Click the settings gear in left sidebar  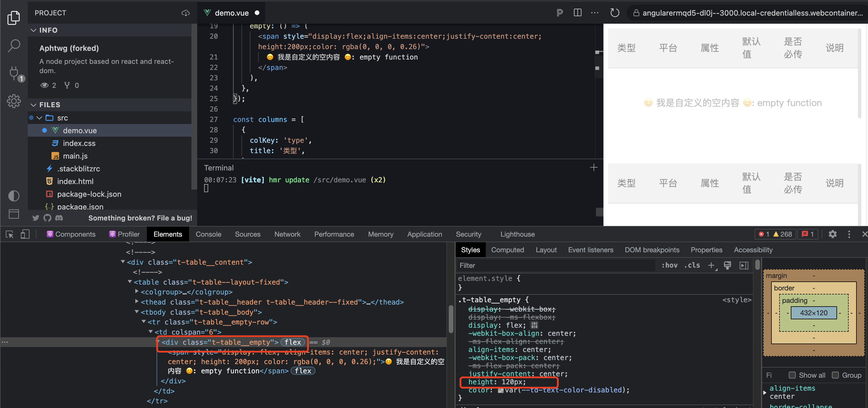click(14, 101)
